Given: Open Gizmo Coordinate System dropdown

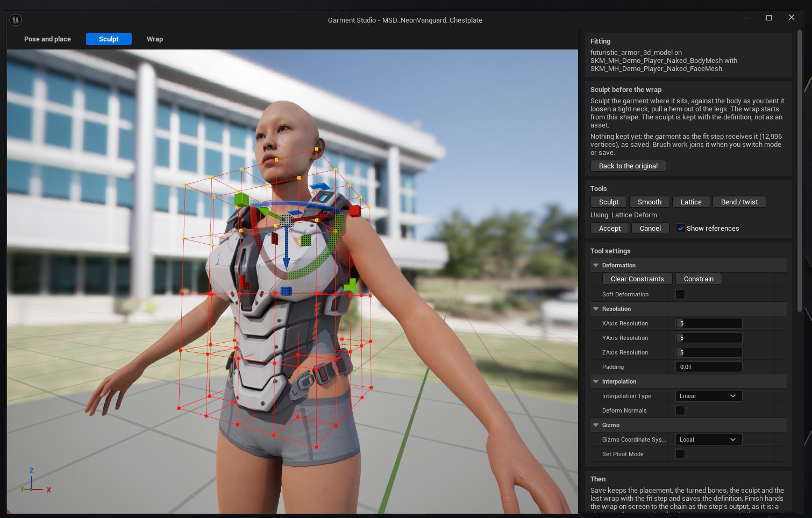Looking at the screenshot, I should (709, 439).
